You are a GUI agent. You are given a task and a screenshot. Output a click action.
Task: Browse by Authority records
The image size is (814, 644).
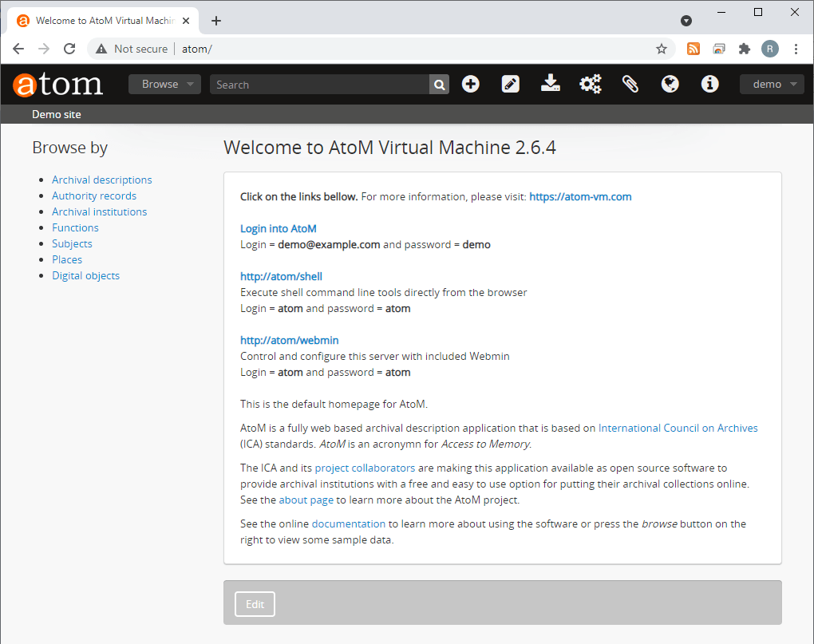click(94, 196)
